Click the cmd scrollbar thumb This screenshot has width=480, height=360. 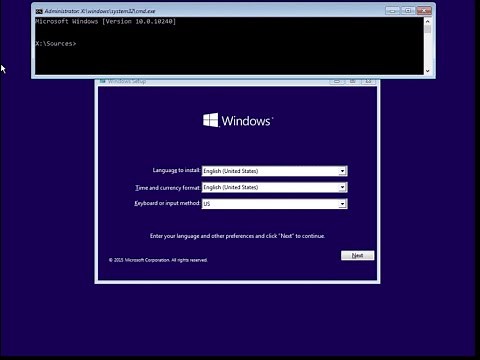click(x=428, y=29)
